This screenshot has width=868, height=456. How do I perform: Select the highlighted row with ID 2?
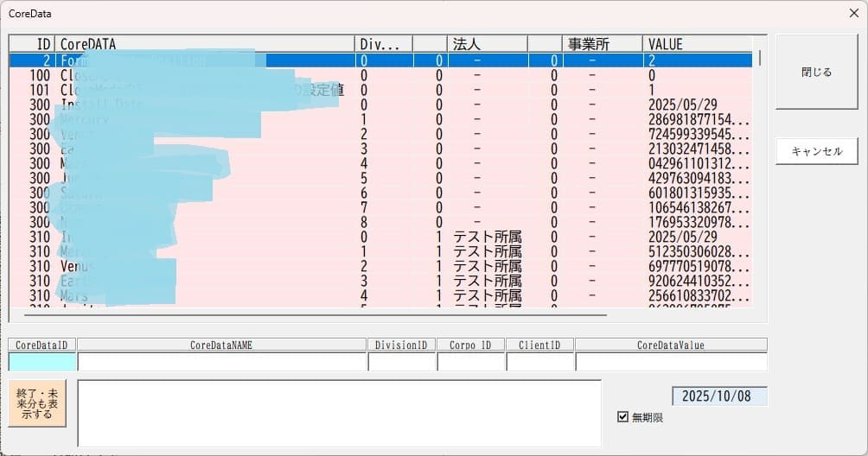coord(380,60)
